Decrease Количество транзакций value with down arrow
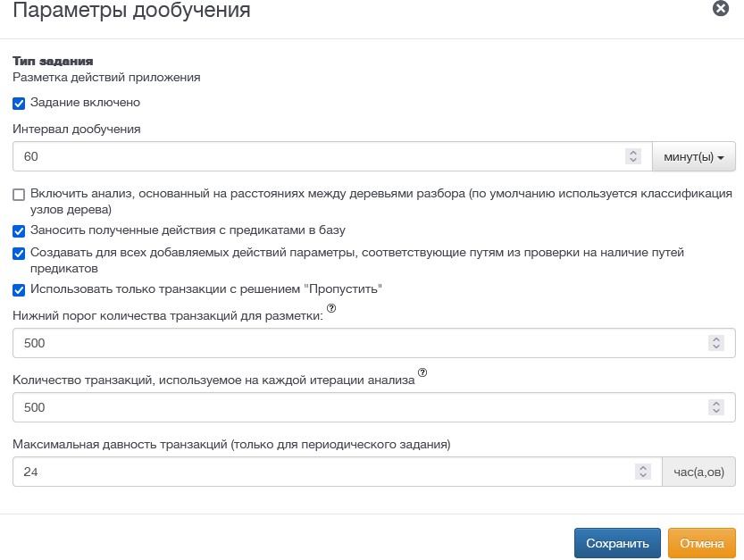Image resolution: width=744 pixels, height=560 pixels. [716, 411]
